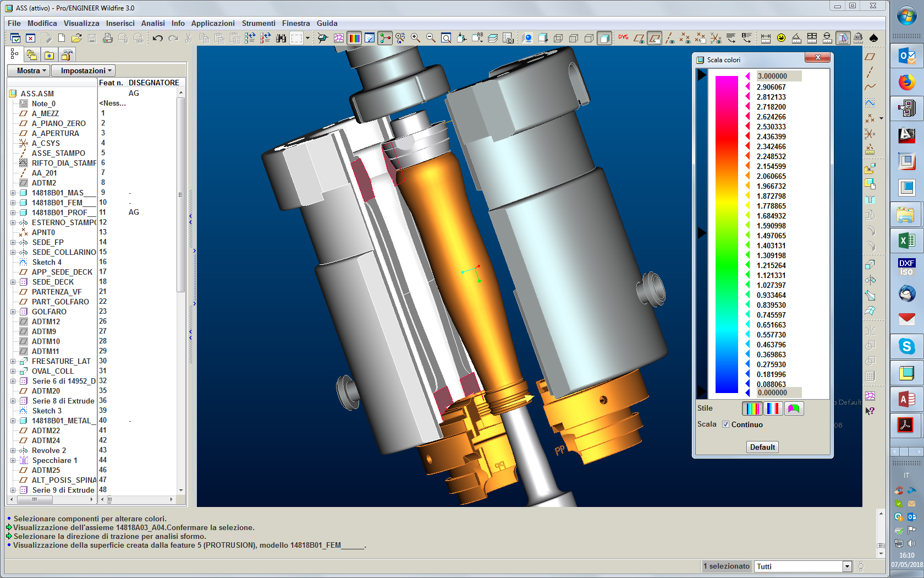Image resolution: width=924 pixels, height=578 pixels.
Task: Click the binoculars Find icon
Action: [x=281, y=38]
